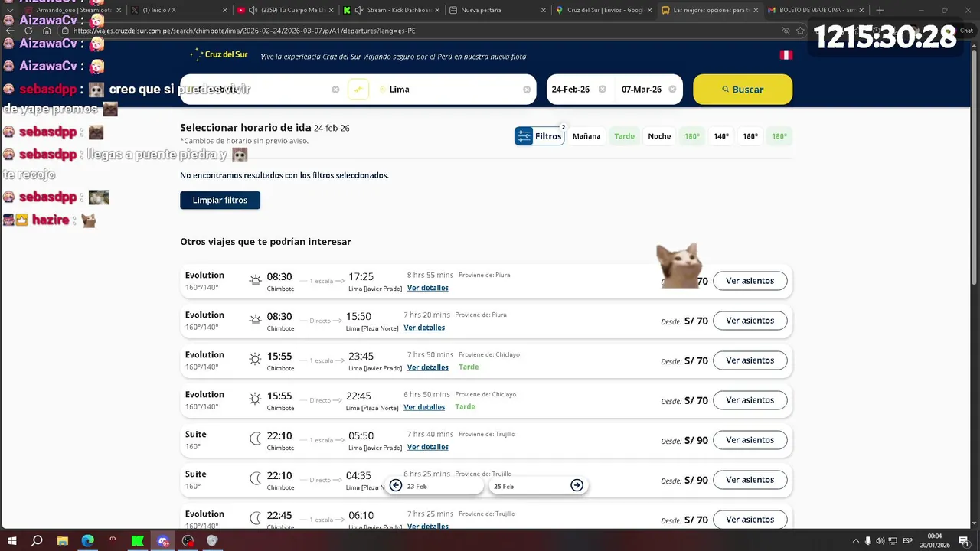This screenshot has height=551, width=980.
Task: Swap origin and destination cities
Action: [x=358, y=90]
